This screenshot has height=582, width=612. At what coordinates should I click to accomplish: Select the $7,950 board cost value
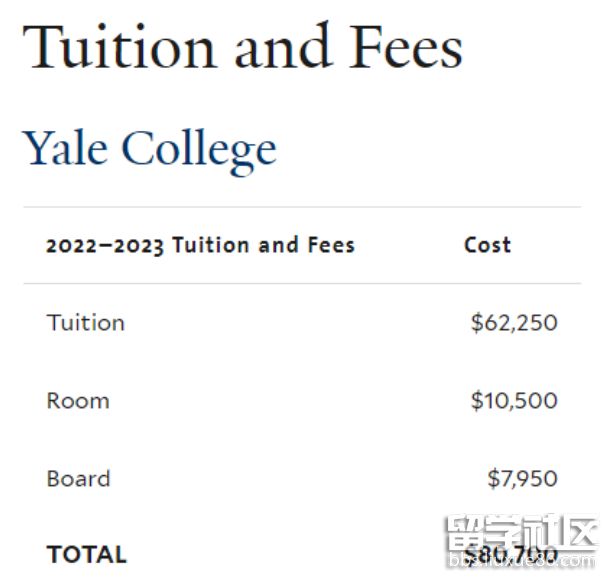522,479
